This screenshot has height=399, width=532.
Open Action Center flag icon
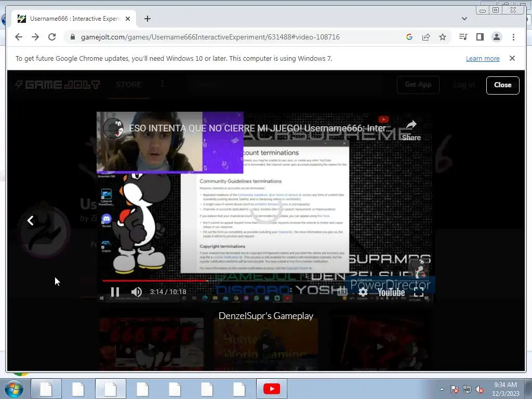tap(455, 389)
